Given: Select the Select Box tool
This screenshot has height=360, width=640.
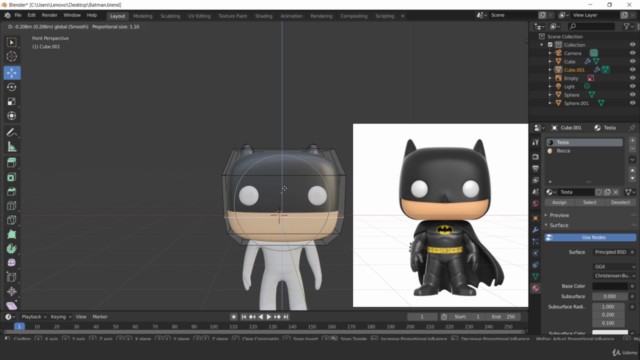Looking at the screenshot, I should tap(11, 42).
